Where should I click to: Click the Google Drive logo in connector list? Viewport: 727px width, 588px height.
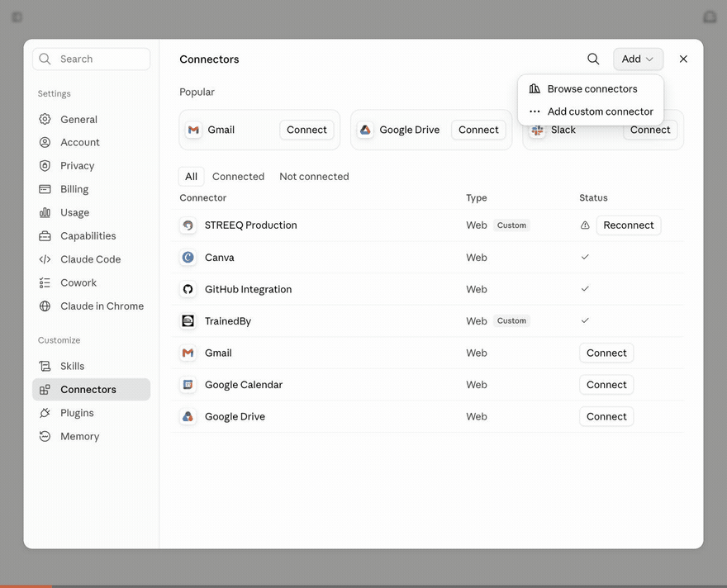pyautogui.click(x=188, y=416)
